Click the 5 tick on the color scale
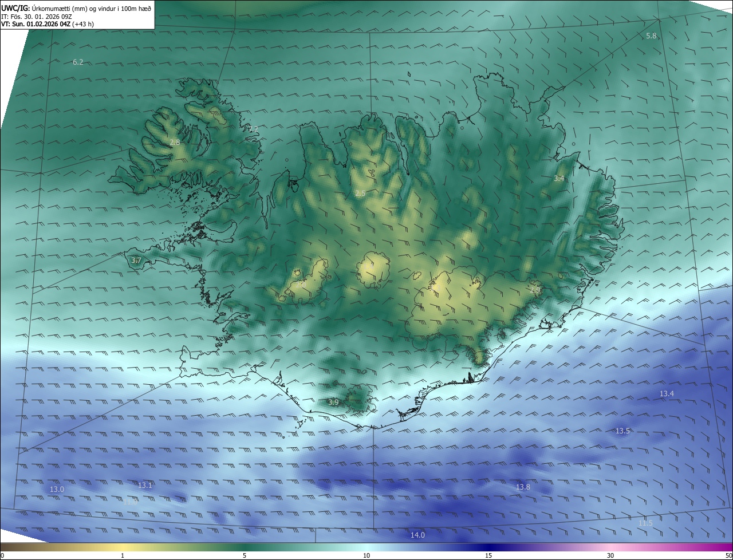 245,556
